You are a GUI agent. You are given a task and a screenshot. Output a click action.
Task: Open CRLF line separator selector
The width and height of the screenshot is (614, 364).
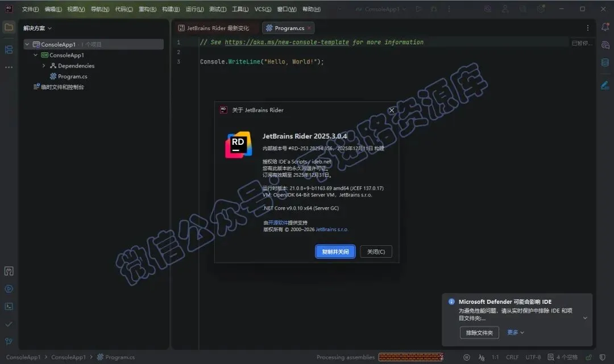512,357
